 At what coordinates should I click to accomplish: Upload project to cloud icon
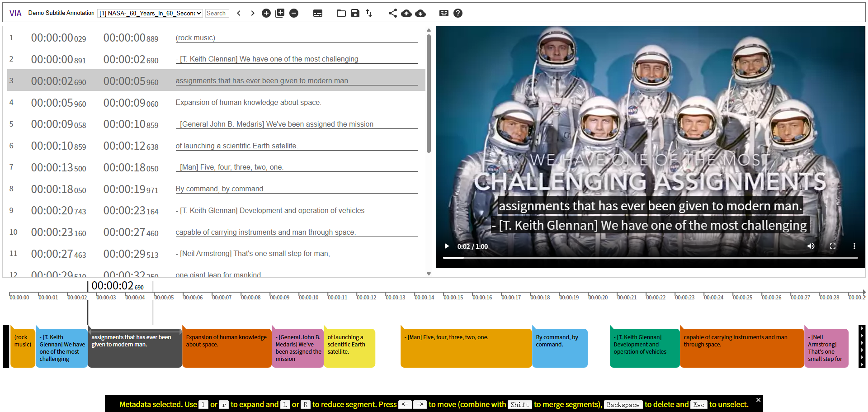(406, 13)
